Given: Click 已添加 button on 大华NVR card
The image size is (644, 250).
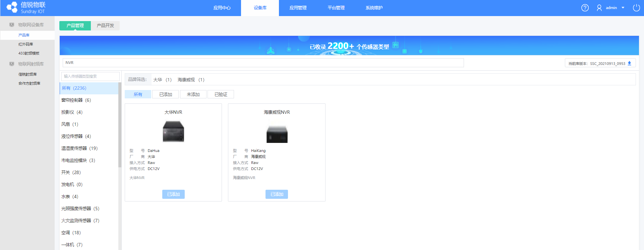Looking at the screenshot, I should (173, 194).
